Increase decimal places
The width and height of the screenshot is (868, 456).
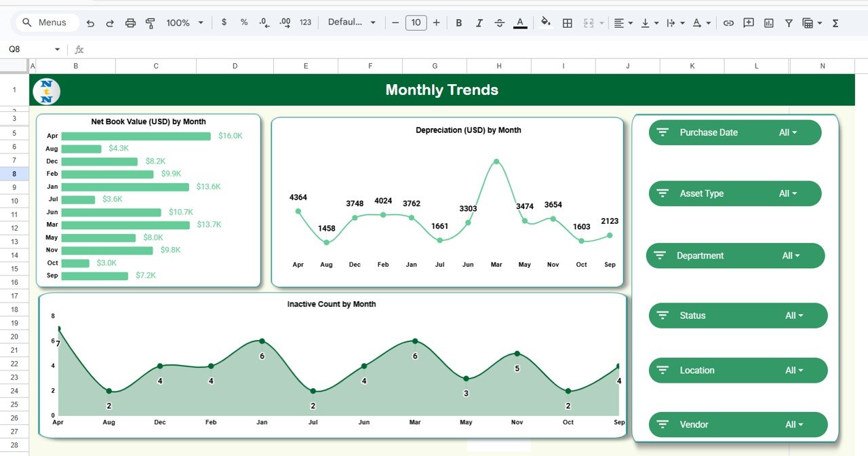(284, 22)
